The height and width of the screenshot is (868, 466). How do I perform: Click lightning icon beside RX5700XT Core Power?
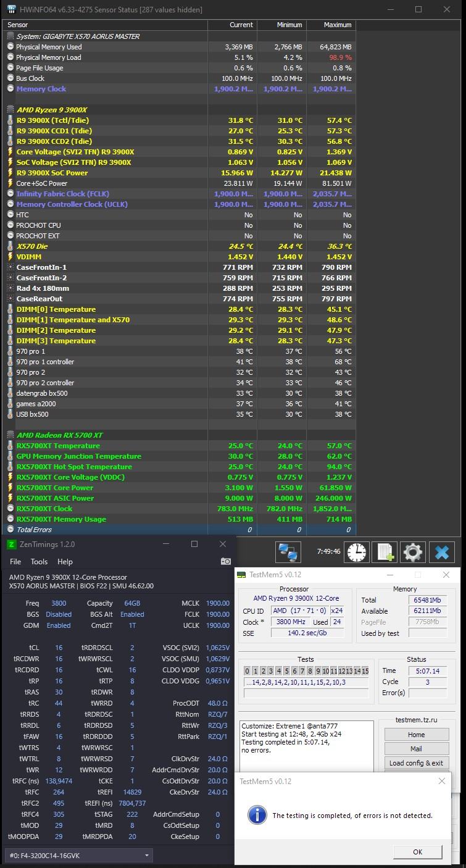pos(10,488)
